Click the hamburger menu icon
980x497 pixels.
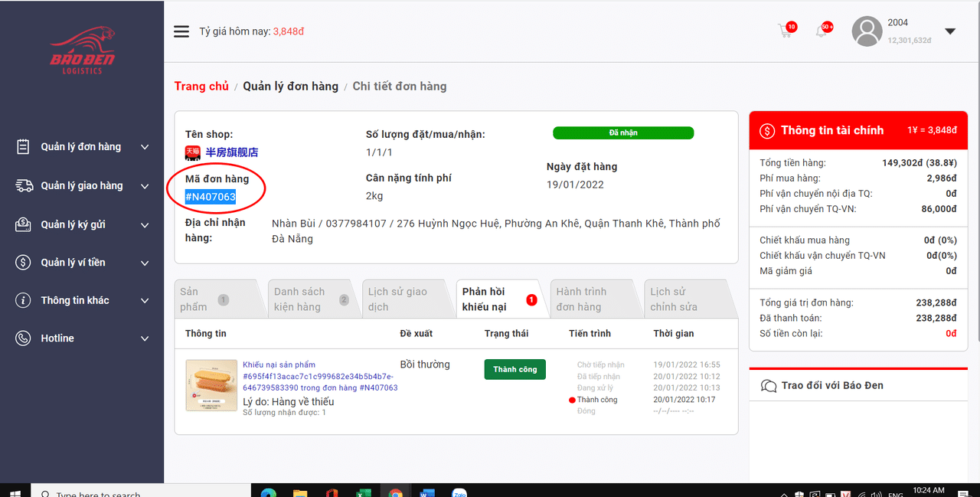point(181,31)
